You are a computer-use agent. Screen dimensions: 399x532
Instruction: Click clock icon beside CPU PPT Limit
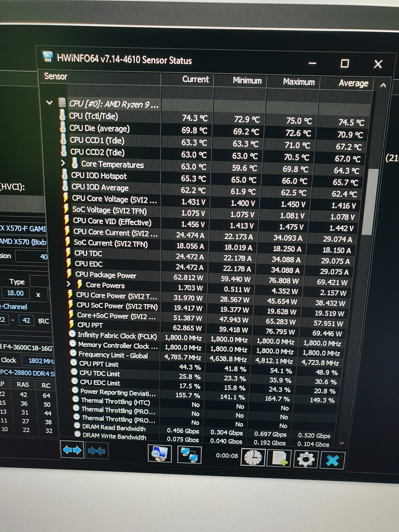74,363
